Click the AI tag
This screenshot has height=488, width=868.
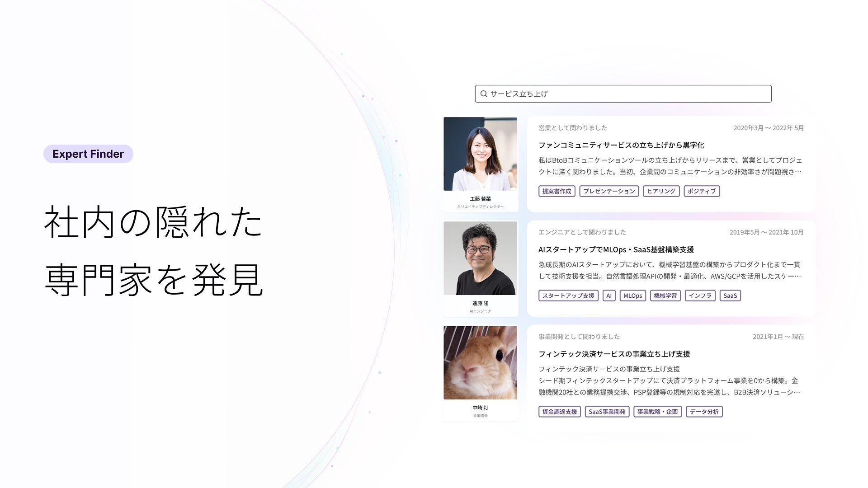[609, 296]
